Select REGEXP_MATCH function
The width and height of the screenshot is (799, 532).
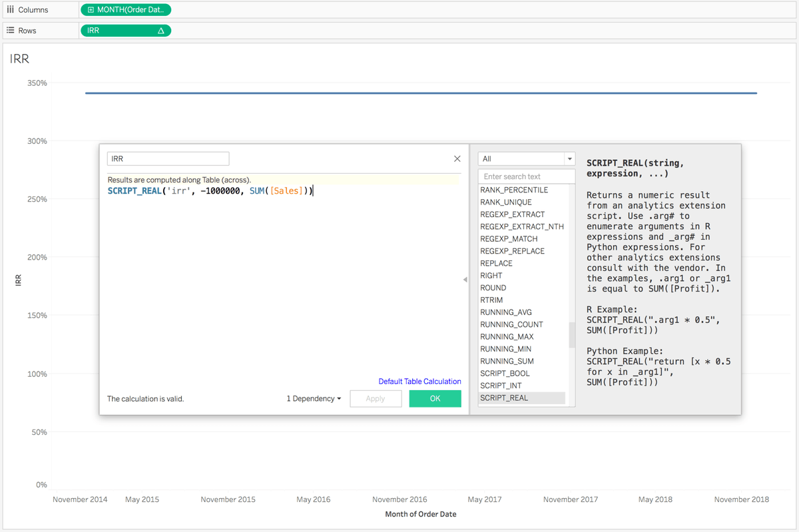click(x=509, y=238)
